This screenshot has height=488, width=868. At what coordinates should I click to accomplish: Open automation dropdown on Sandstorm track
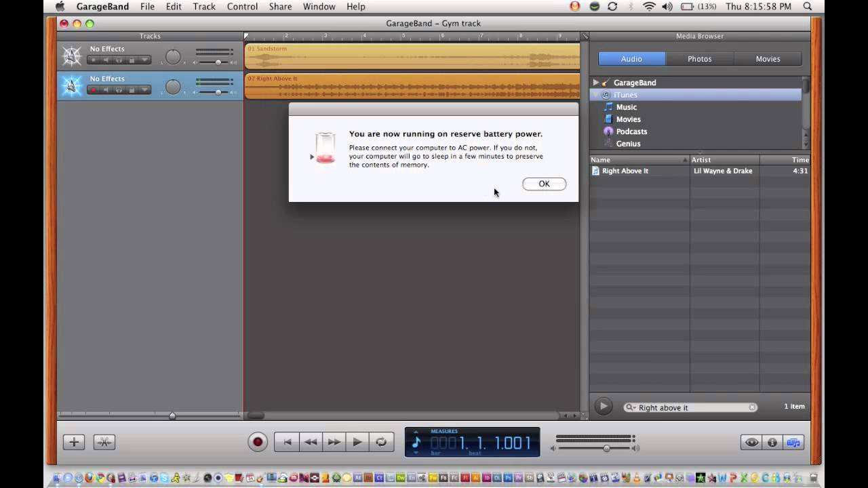coord(144,60)
